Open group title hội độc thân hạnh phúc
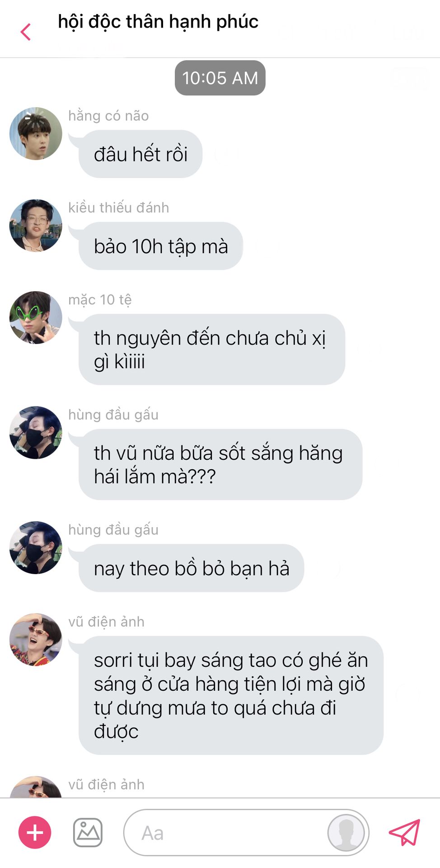Image resolution: width=440 pixels, height=868 pixels. (158, 22)
